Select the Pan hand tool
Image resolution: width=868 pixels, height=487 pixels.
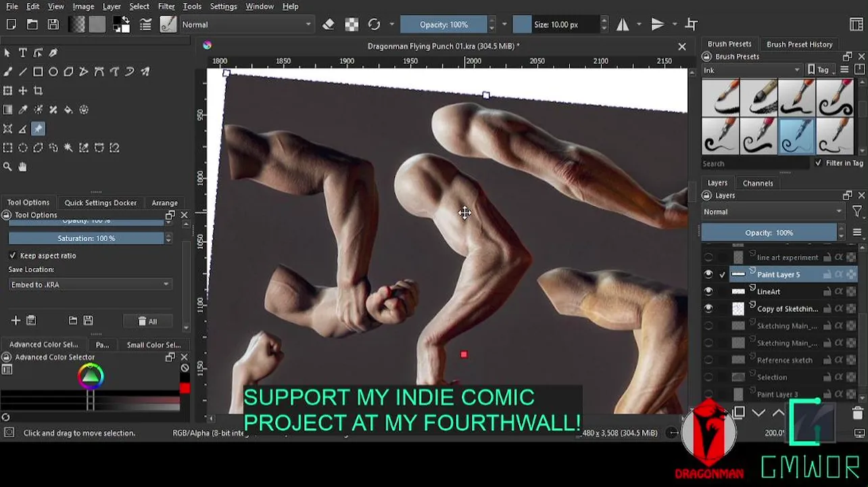click(x=22, y=166)
